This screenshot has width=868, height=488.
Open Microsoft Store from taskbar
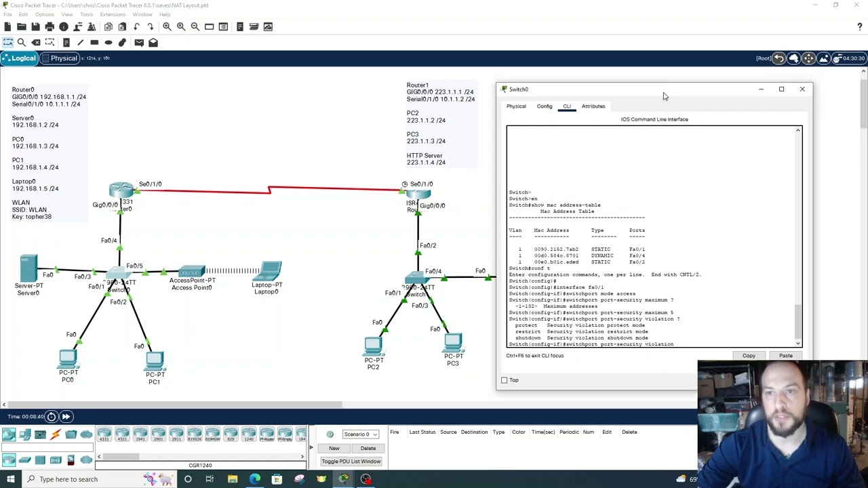277,479
